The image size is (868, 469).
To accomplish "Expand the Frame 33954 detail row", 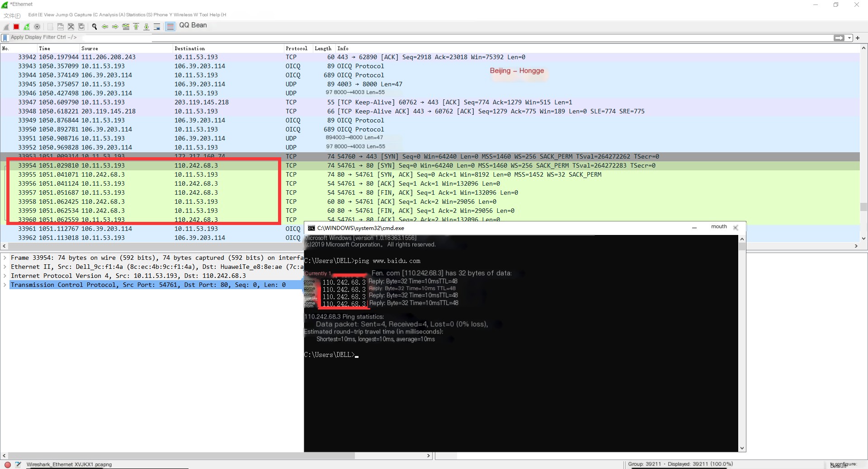I will click(x=5, y=258).
